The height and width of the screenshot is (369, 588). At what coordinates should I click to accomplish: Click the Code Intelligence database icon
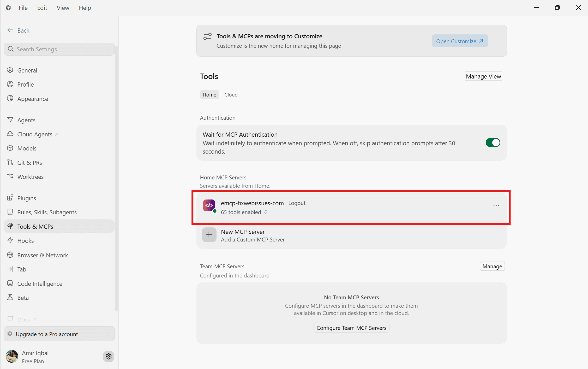tap(10, 283)
